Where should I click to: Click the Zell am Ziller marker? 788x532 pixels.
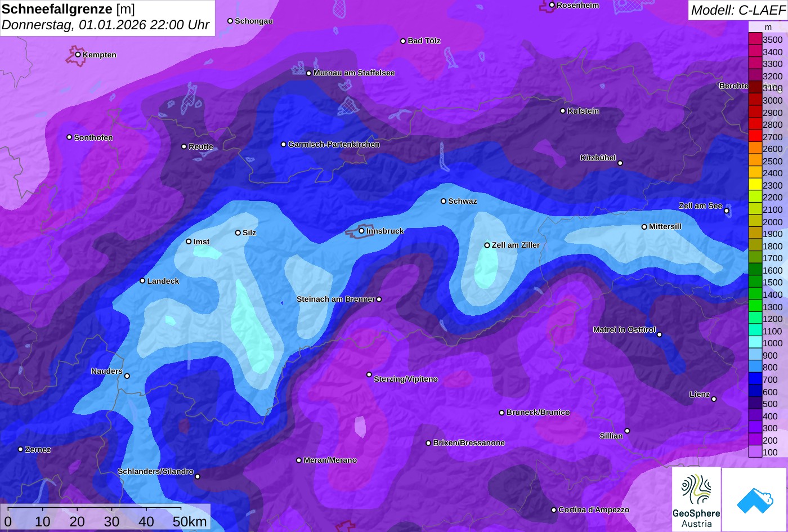(487, 245)
